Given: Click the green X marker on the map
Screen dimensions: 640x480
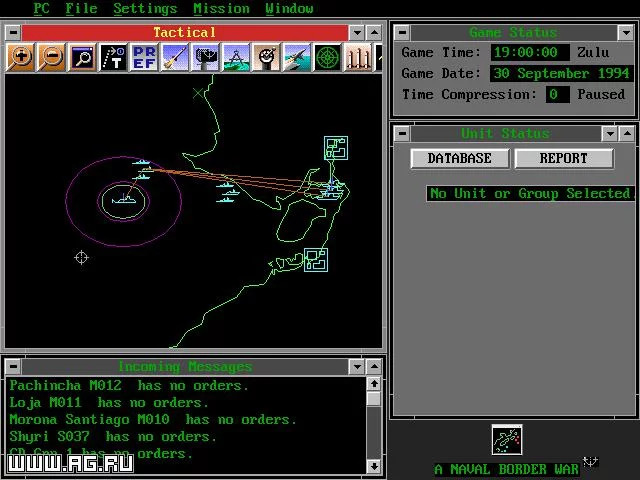Looking at the screenshot, I should 198,93.
